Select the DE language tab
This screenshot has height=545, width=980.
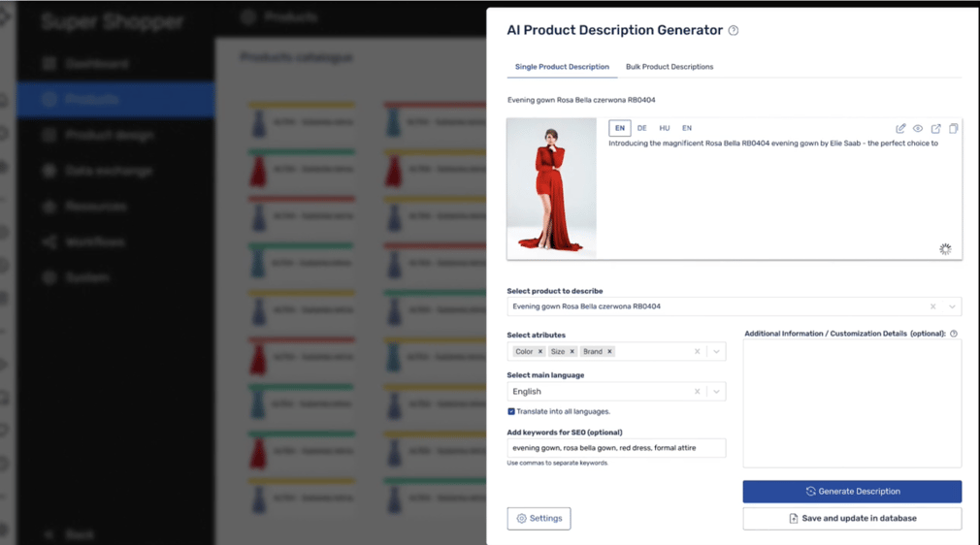[x=641, y=128]
